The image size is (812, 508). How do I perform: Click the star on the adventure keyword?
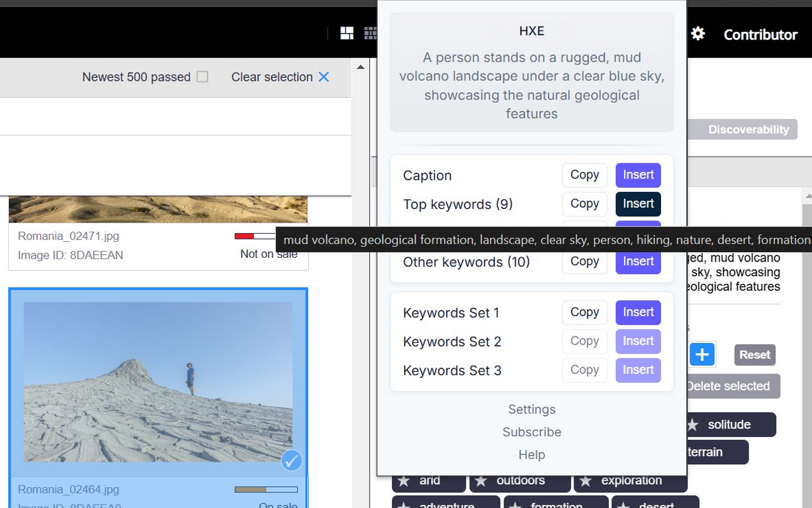(405, 505)
